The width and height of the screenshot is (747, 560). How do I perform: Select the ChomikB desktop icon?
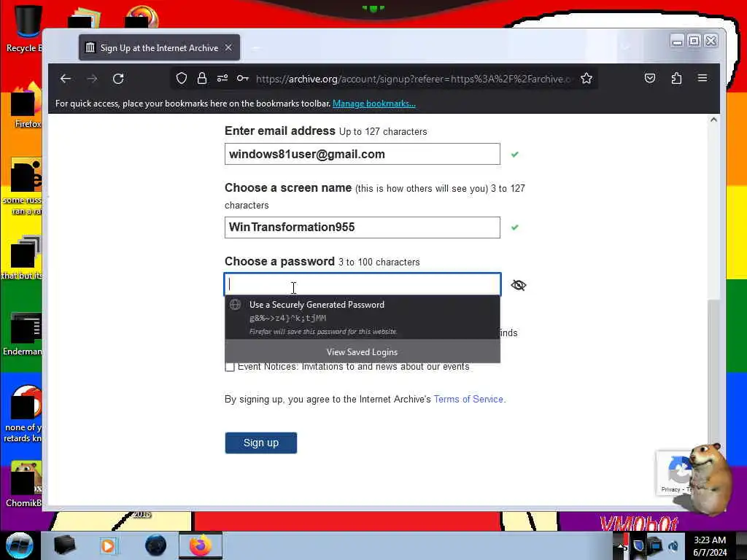click(24, 483)
